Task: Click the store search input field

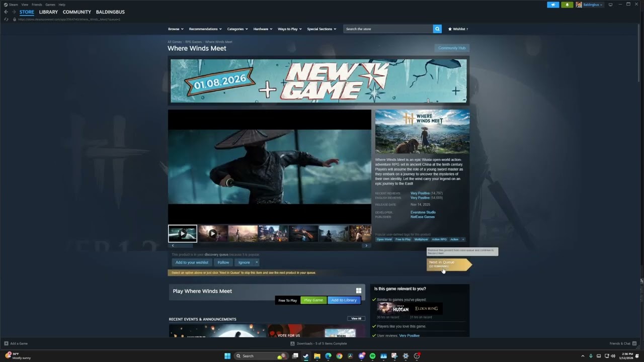Action: click(388, 29)
